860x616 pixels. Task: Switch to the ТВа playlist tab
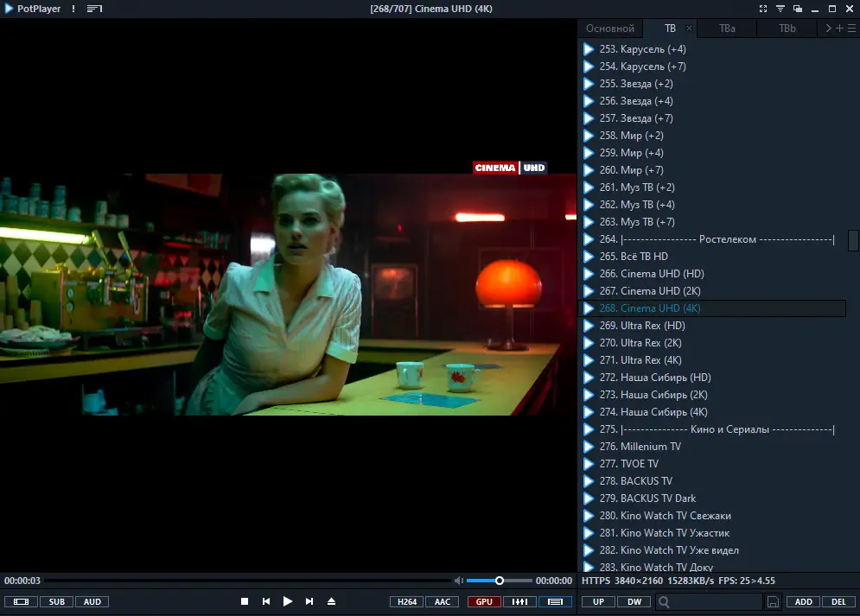727,28
